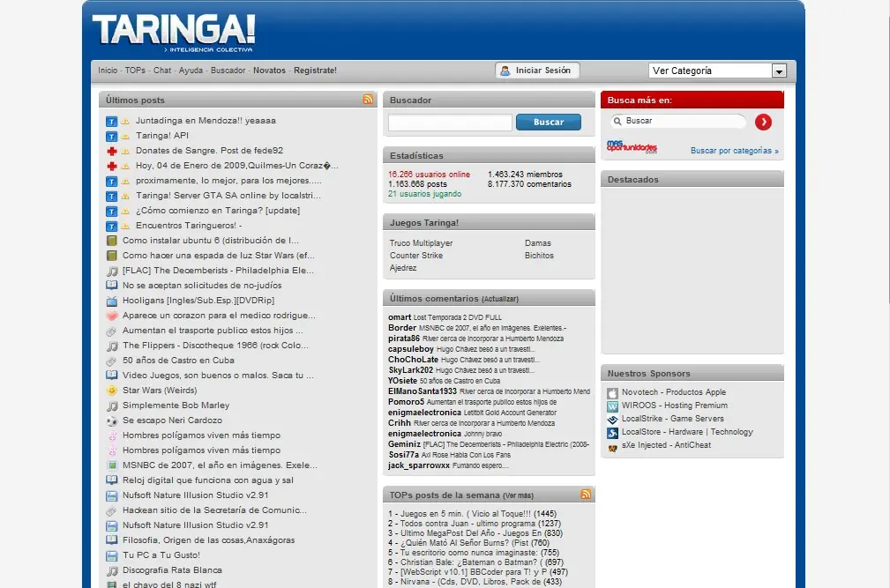Click the WIROOS sponsor icon
890x588 pixels.
(612, 406)
